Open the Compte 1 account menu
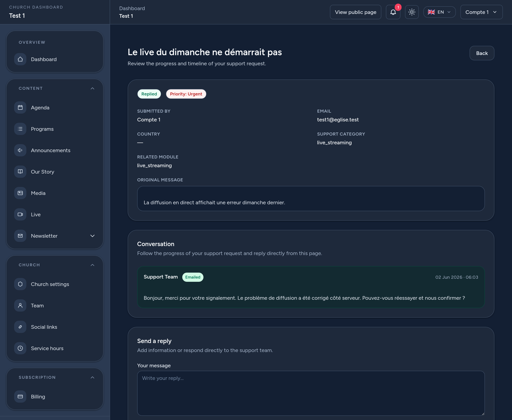The image size is (512, 420). click(481, 12)
